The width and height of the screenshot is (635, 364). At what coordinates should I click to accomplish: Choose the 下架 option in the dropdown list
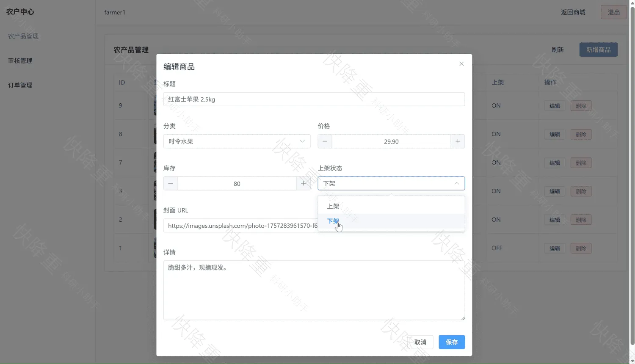coord(391,221)
